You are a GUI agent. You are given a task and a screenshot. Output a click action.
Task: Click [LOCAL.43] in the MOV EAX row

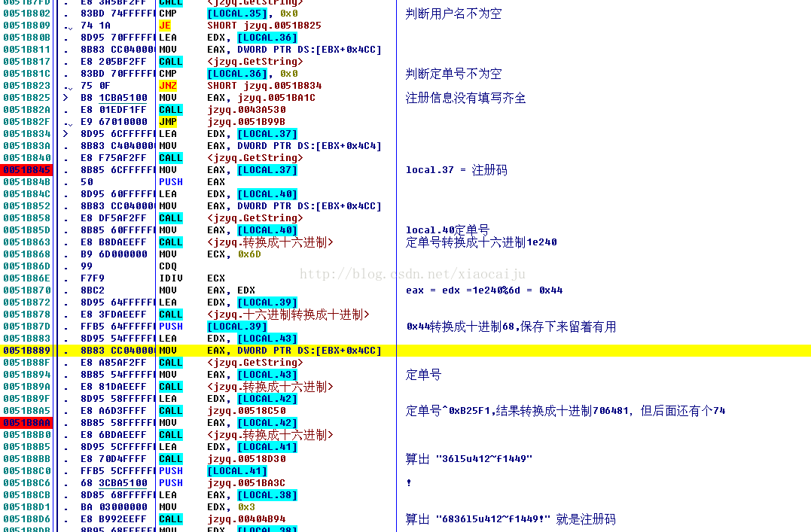point(267,374)
